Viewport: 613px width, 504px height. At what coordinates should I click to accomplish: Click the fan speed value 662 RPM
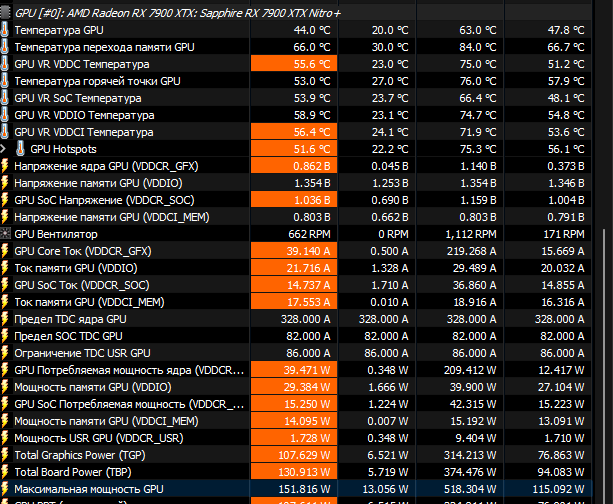coord(309,234)
